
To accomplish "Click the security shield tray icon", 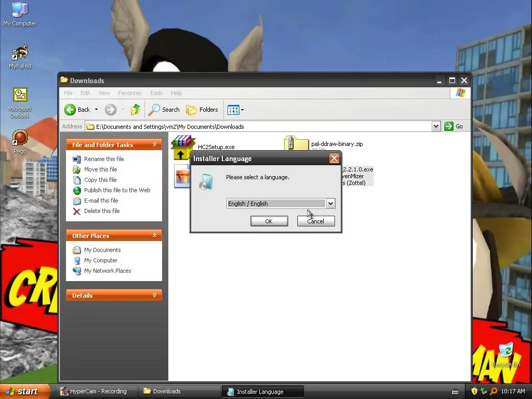I will [x=474, y=391].
